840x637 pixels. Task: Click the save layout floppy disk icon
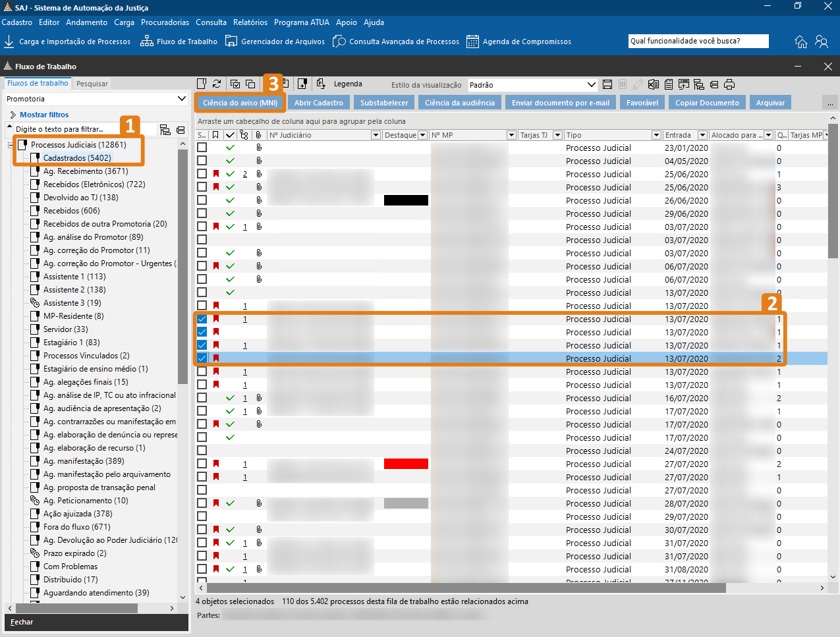[x=607, y=84]
